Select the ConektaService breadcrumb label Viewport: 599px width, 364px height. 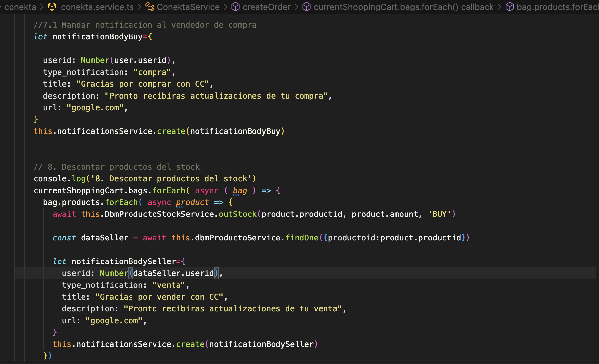tap(188, 7)
